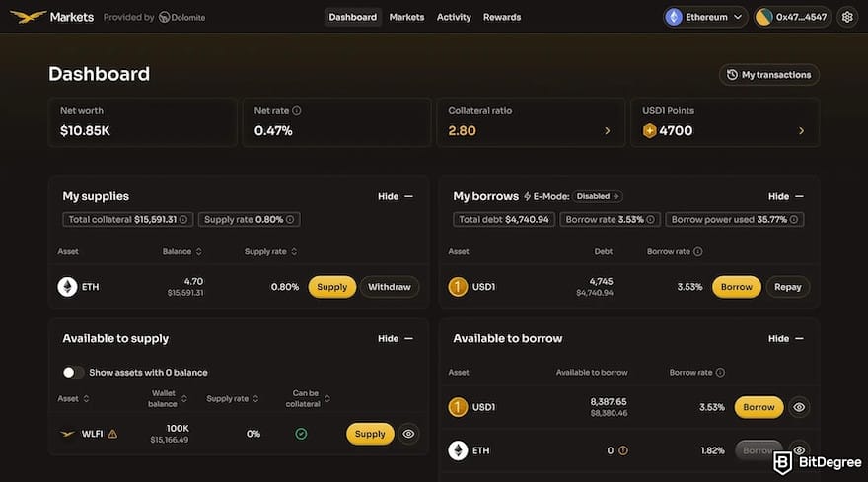Hide the Available to borrow section
Screen dimensions: 868x482
coord(785,339)
